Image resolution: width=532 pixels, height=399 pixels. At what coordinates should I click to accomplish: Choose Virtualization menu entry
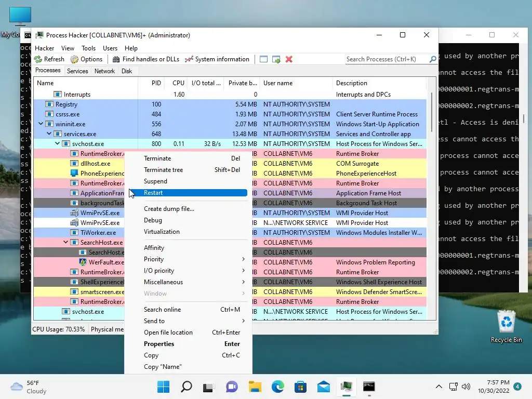click(188, 232)
